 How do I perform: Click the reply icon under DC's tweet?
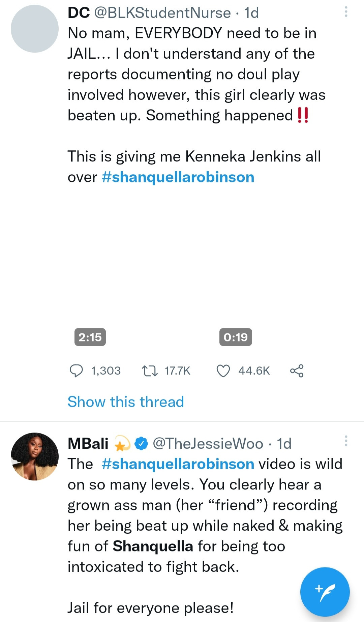[76, 371]
